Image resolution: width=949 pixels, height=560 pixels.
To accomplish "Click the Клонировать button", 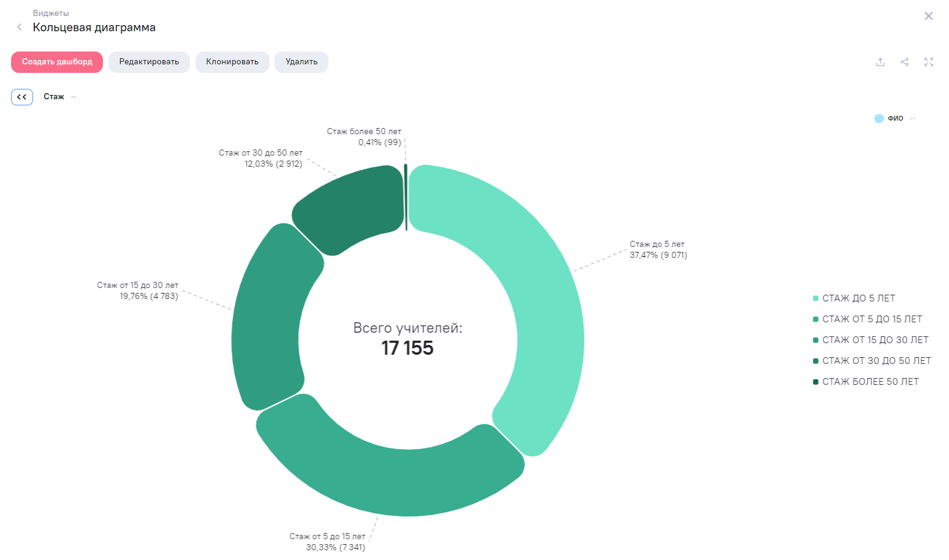I will pyautogui.click(x=232, y=62).
